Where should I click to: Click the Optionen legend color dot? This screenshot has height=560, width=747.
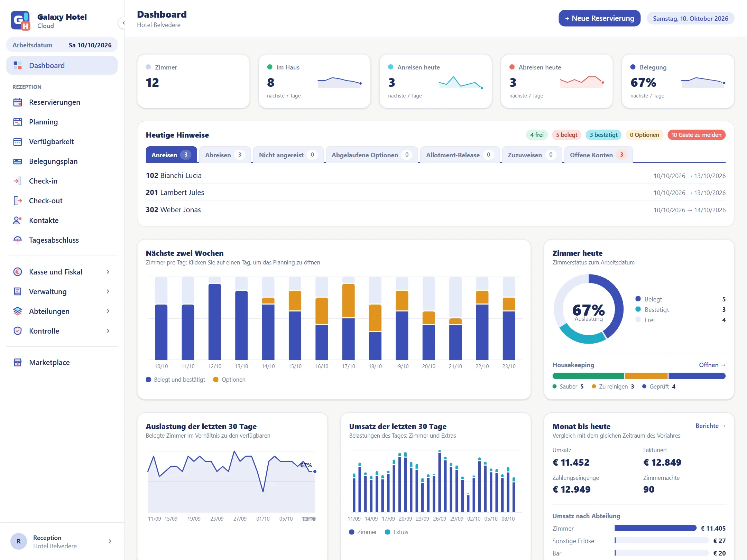(216, 380)
